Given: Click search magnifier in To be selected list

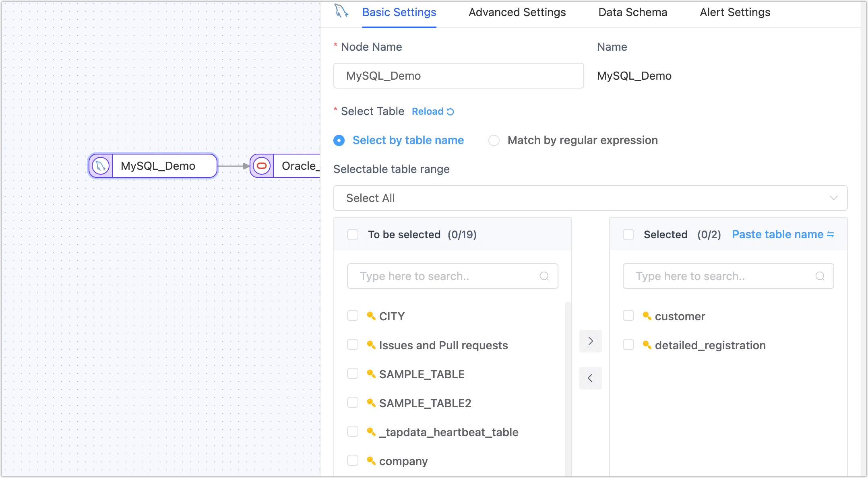Looking at the screenshot, I should click(544, 276).
